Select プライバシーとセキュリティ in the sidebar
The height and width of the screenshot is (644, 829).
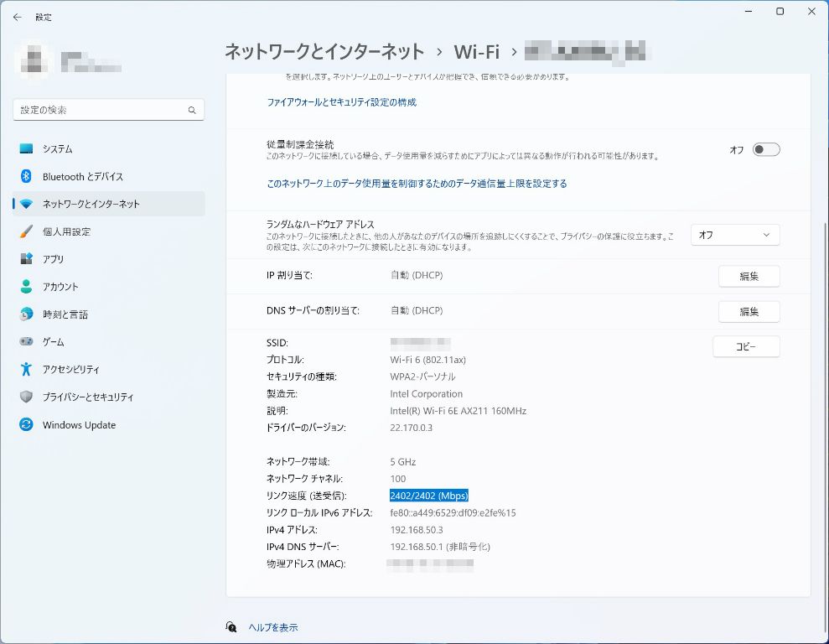(88, 397)
